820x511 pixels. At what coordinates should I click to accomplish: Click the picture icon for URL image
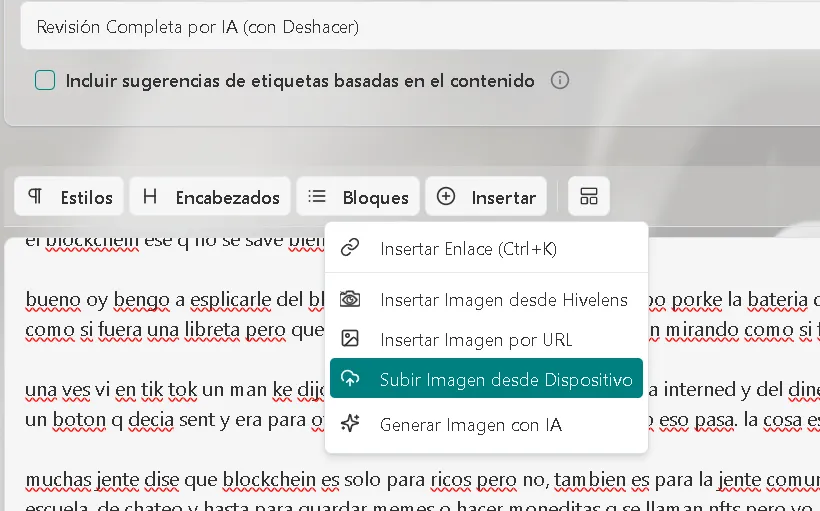click(350, 338)
